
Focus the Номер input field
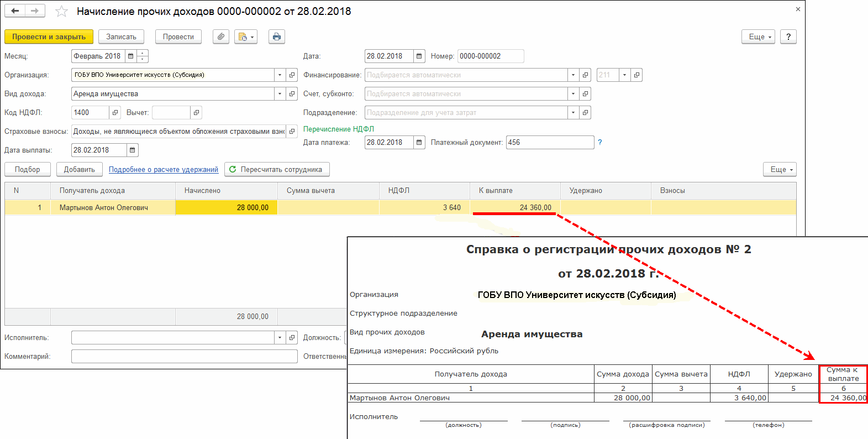pos(491,56)
